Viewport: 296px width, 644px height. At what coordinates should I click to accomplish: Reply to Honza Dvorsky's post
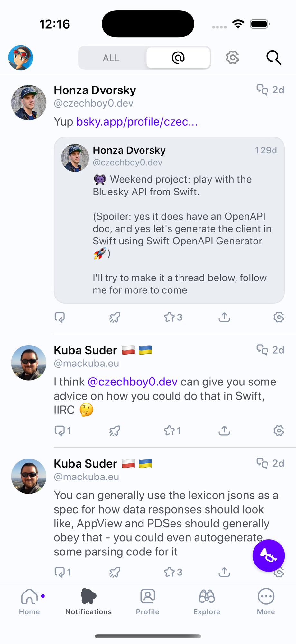click(x=60, y=317)
